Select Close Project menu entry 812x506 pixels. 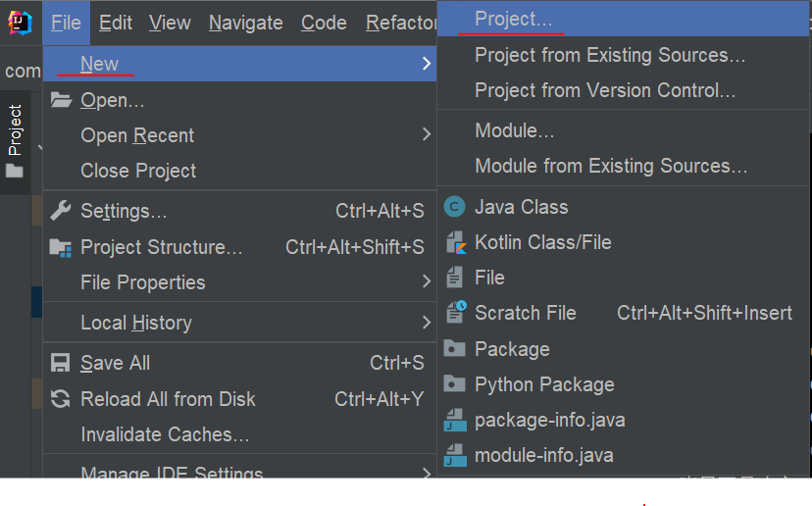point(138,171)
